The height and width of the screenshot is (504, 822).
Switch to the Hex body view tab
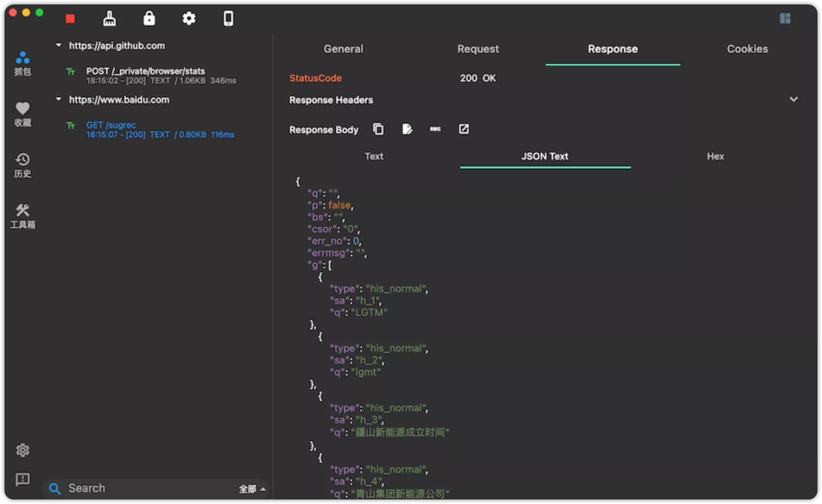pyautogui.click(x=715, y=157)
